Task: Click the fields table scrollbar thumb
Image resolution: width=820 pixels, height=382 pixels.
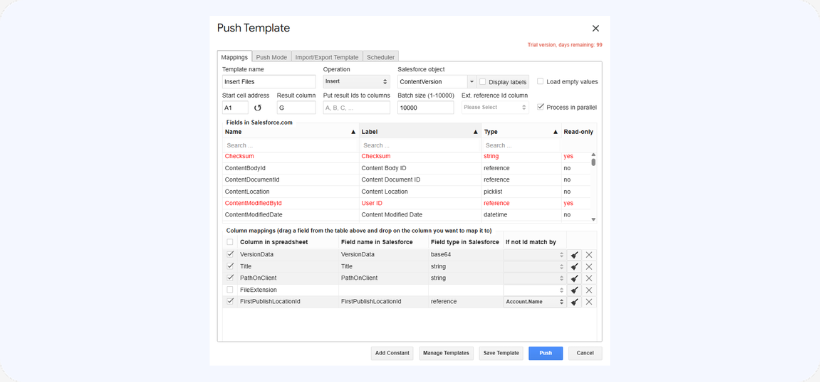Action: [x=594, y=162]
